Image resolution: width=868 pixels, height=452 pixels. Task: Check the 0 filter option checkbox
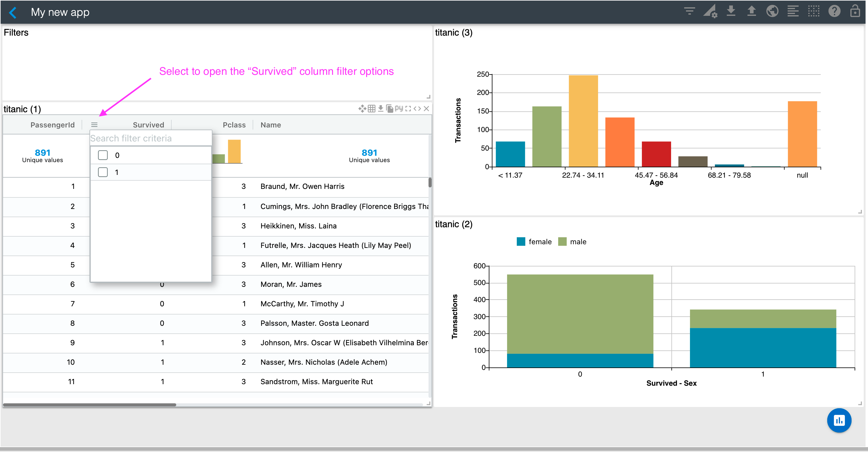click(x=103, y=155)
